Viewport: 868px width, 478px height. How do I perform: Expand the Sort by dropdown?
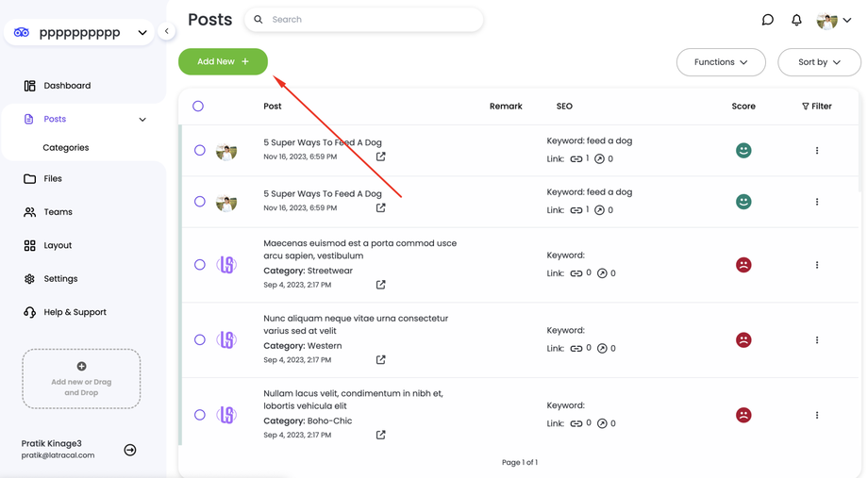(x=819, y=62)
